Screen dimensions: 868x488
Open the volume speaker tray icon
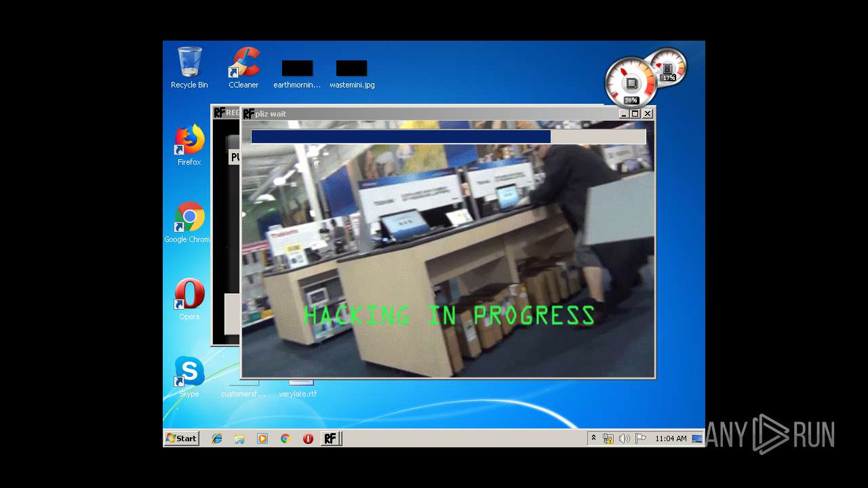coord(624,439)
